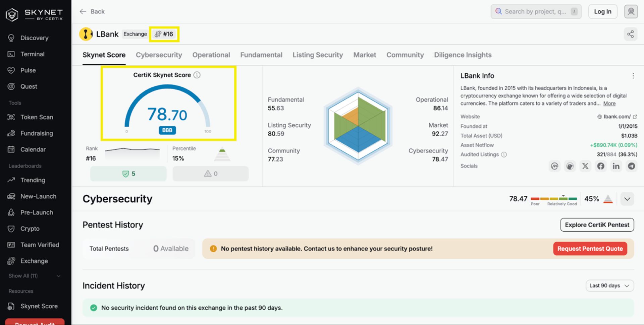This screenshot has width=644, height=325.
Task: Click the More link in LBank description
Action: [609, 104]
